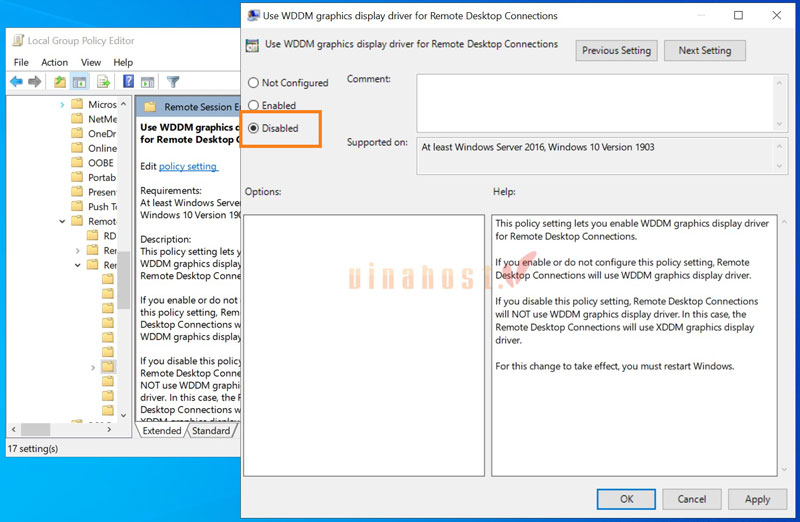Select the Push T folder icon in tree
The width and height of the screenshot is (800, 522).
77,206
